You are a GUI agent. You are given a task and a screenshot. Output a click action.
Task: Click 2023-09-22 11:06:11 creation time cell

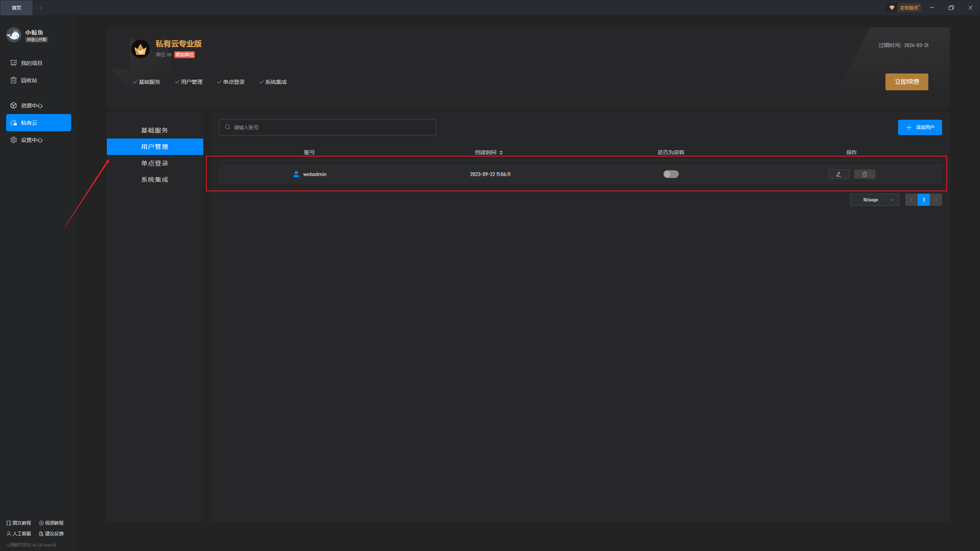tap(490, 174)
